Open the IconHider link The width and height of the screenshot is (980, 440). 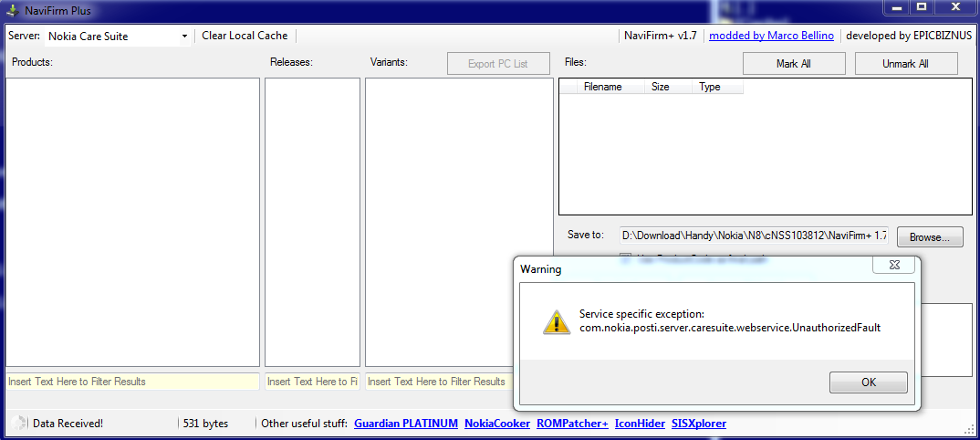(x=640, y=424)
